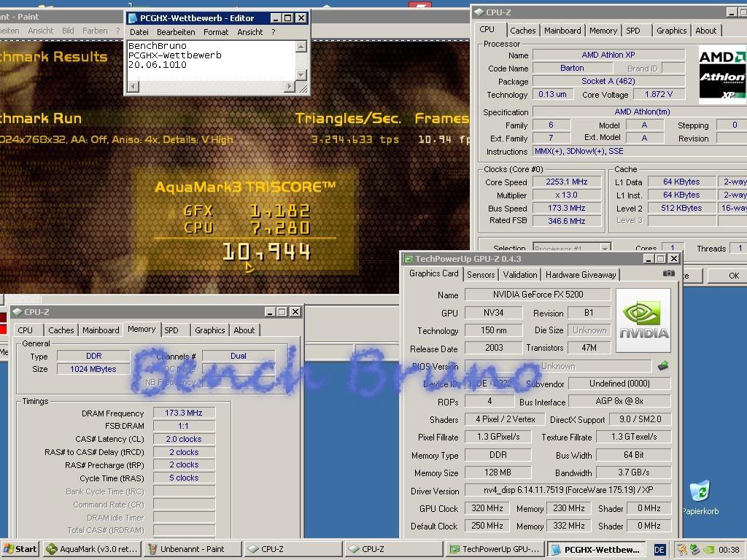Click Memory Size value 1024 MBytes
This screenshot has height=560, width=747.
93,368
